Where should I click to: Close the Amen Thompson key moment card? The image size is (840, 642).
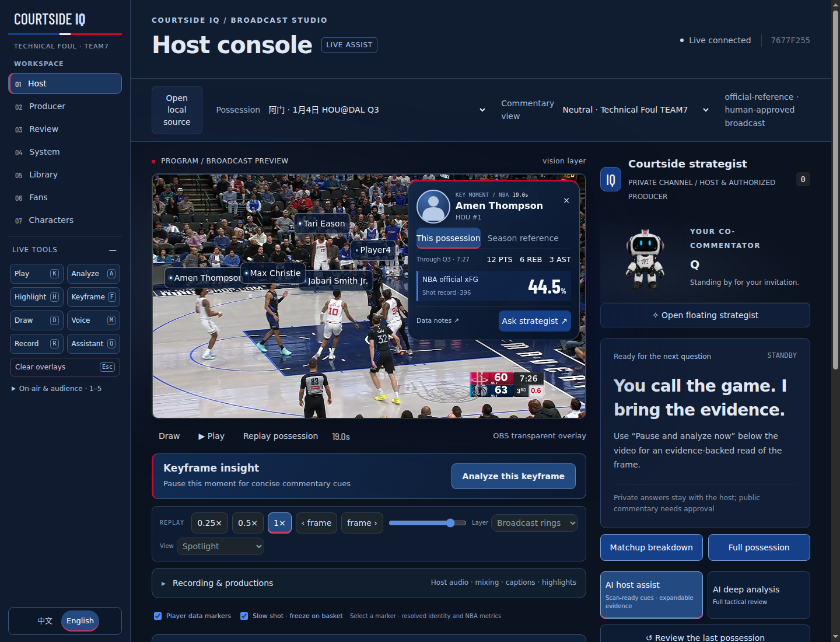[566, 201]
